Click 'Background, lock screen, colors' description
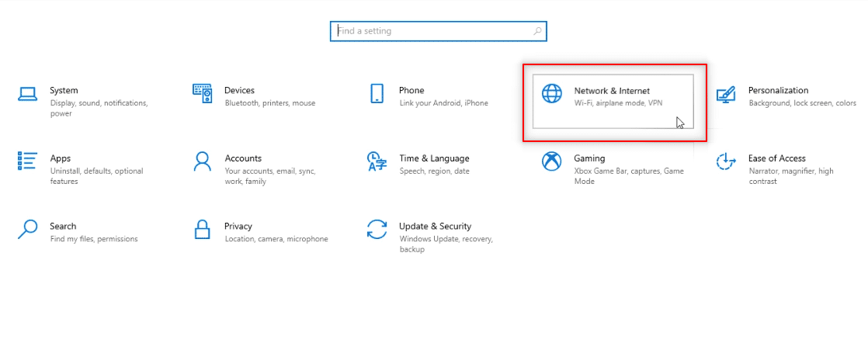868x350 pixels. tap(803, 103)
